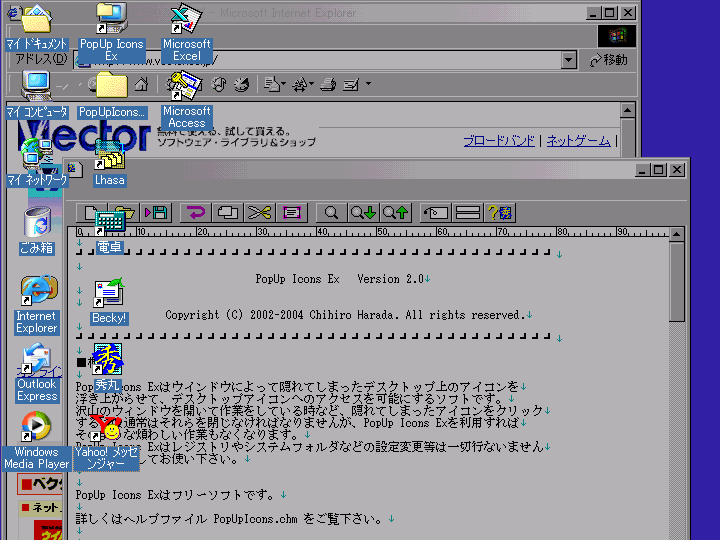Click the paste clipboard icon in editor toolbar
The image size is (720, 540).
(x=291, y=213)
